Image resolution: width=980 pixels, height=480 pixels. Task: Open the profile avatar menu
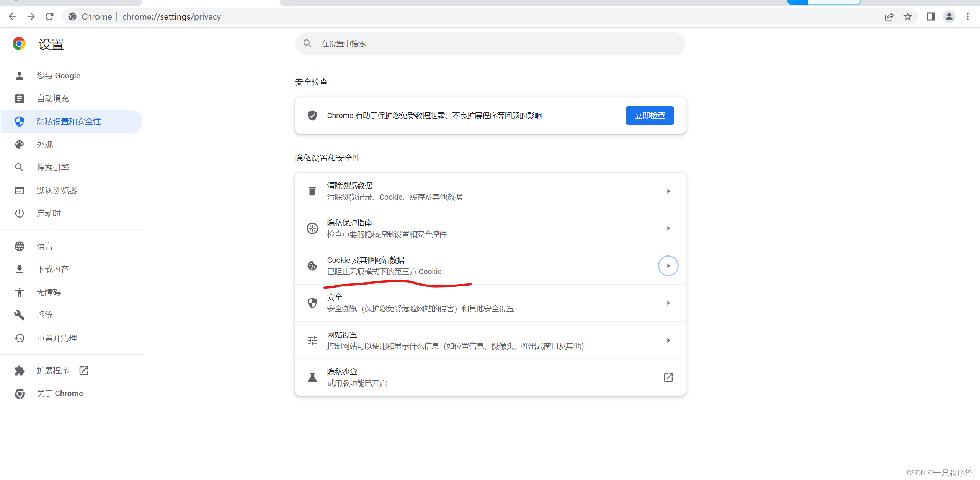[949, 16]
